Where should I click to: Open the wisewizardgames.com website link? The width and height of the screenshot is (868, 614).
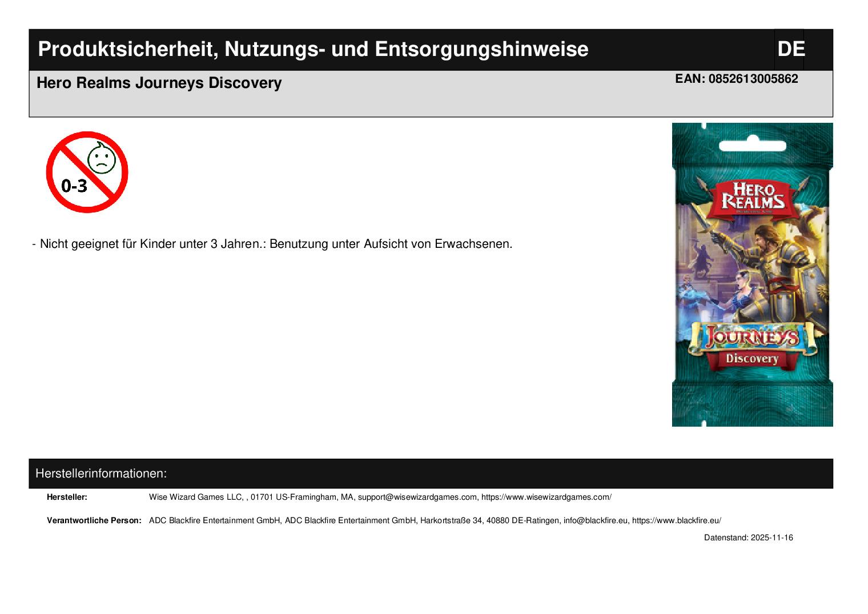(x=546, y=497)
